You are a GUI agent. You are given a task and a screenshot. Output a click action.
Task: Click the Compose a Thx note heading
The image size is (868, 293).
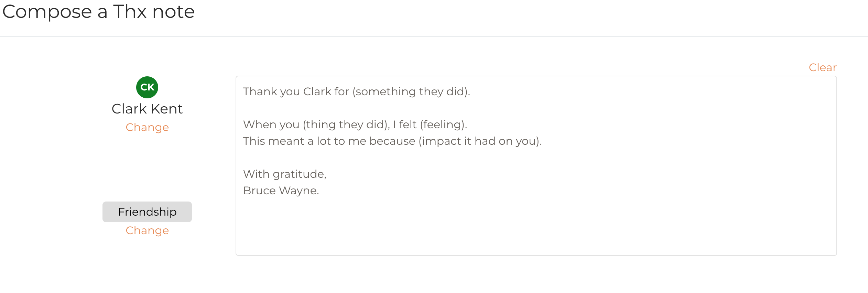click(98, 12)
